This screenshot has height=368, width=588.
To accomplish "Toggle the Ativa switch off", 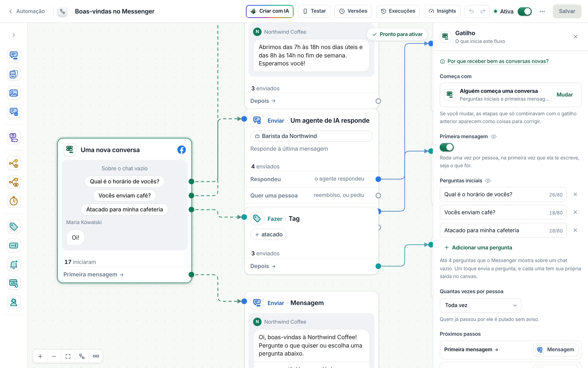I will (x=525, y=11).
